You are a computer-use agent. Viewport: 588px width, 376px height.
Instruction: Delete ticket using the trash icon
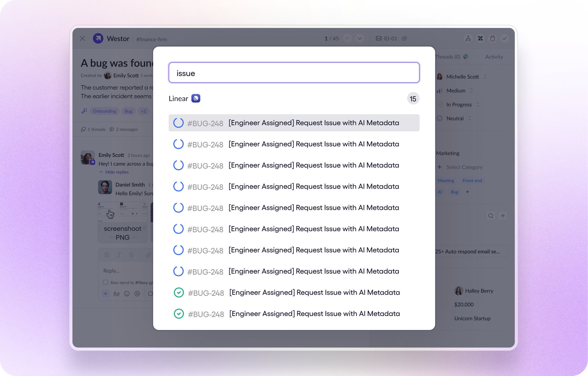click(493, 39)
